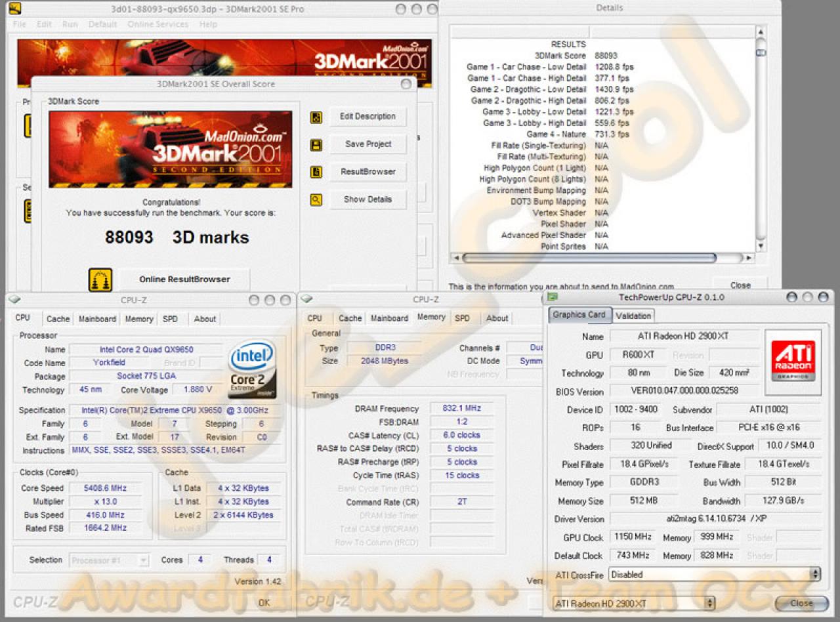
Task: Click the GPU Clock 1150 MHz field
Action: coord(633,537)
